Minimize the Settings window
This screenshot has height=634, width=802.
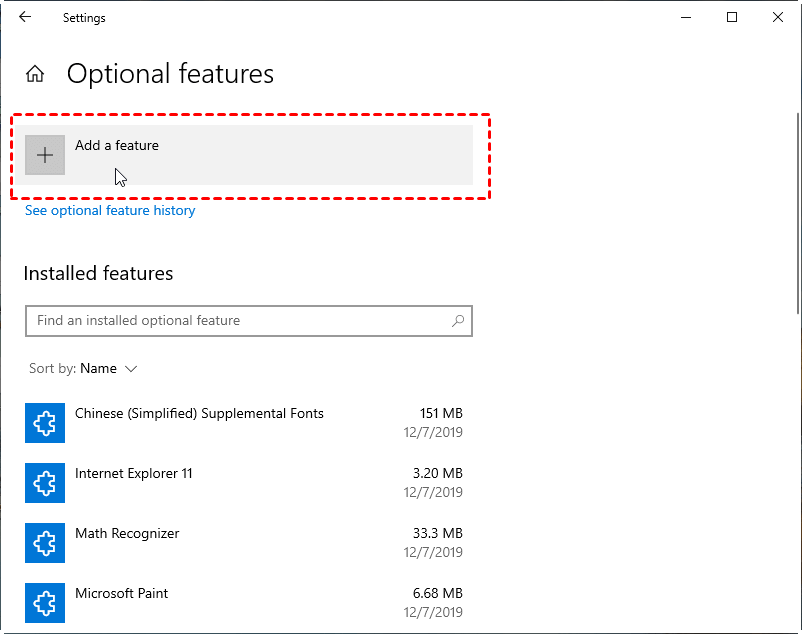point(686,17)
